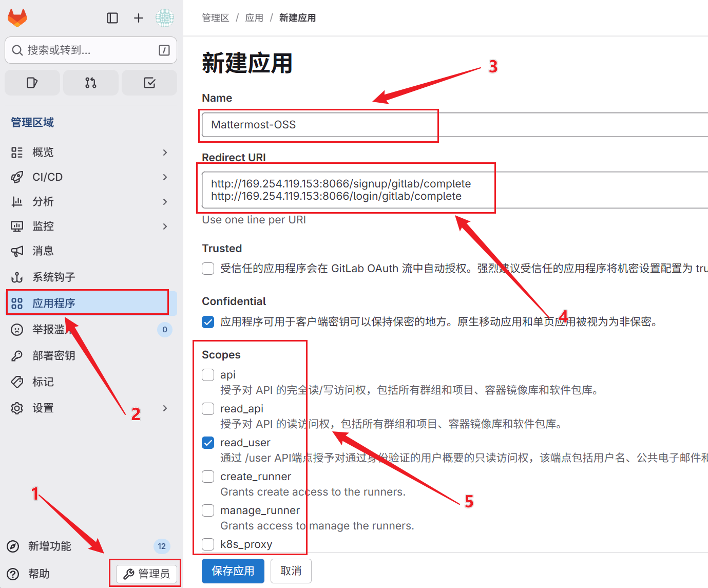Open the 消息 sidebar item

point(91,251)
